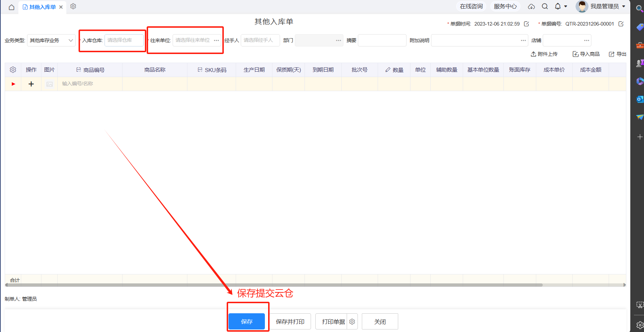Open sidebar blue tag icon
The height and width of the screenshot is (332, 644).
[x=640, y=27]
